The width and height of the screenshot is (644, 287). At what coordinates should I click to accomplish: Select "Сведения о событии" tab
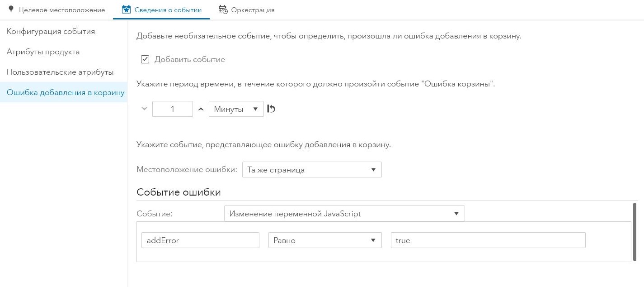[168, 10]
